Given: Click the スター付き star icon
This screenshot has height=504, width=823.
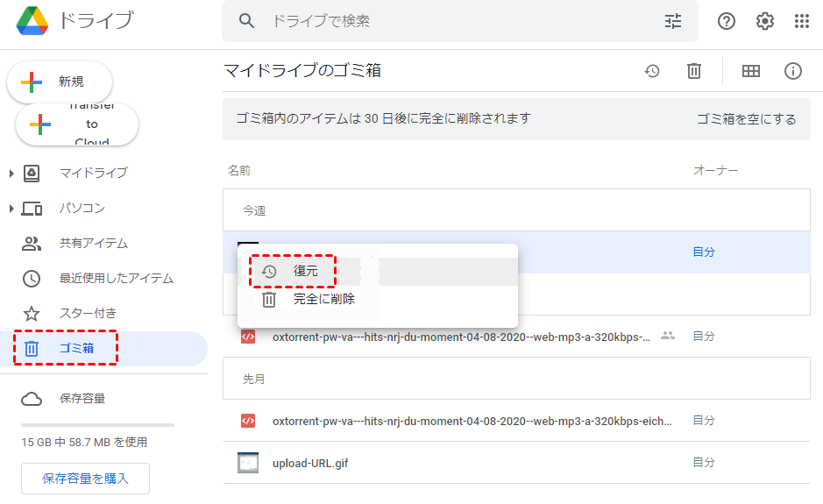Looking at the screenshot, I should coord(32,314).
